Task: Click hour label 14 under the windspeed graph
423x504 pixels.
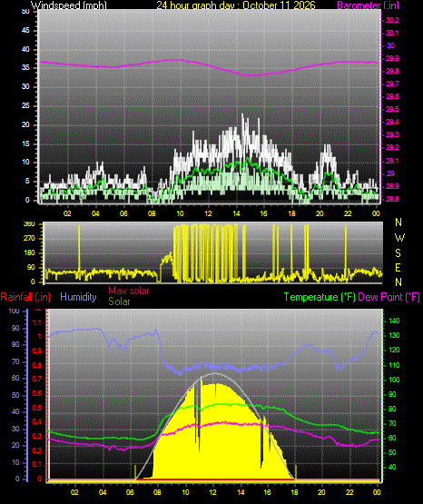Action: coord(236,213)
